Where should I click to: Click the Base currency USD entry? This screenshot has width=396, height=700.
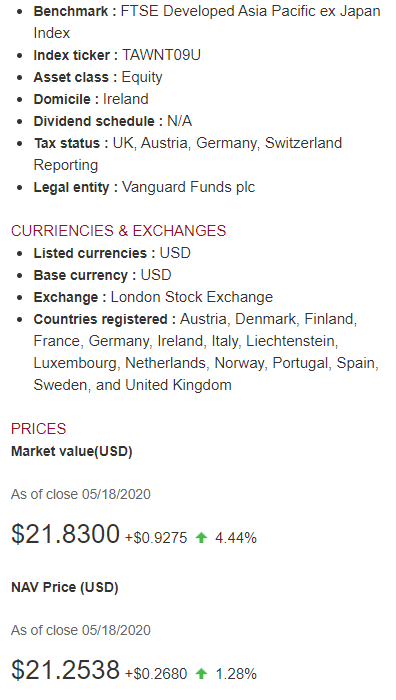point(102,275)
